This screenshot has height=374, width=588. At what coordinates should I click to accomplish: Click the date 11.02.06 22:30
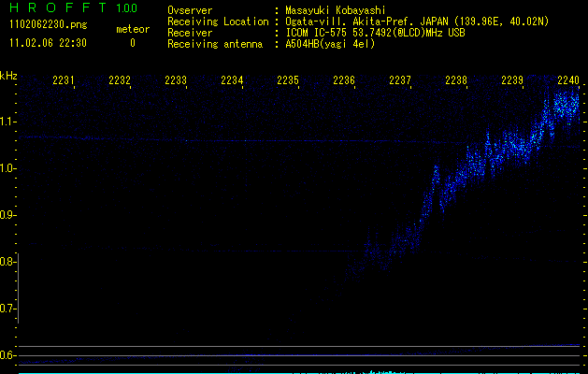pos(48,43)
